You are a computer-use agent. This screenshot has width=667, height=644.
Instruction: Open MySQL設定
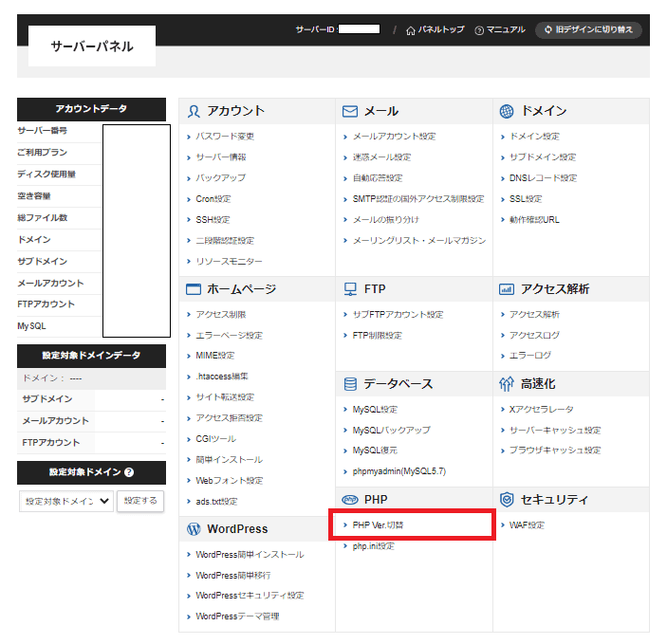[x=375, y=410]
